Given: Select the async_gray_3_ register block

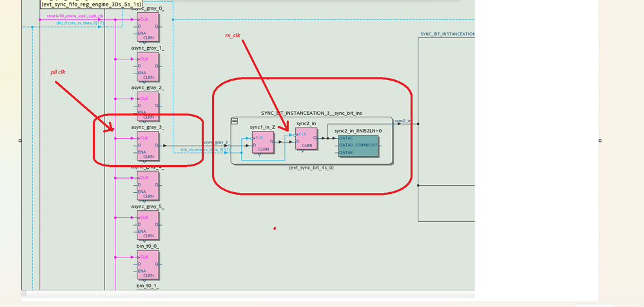Looking at the screenshot, I should (x=148, y=146).
